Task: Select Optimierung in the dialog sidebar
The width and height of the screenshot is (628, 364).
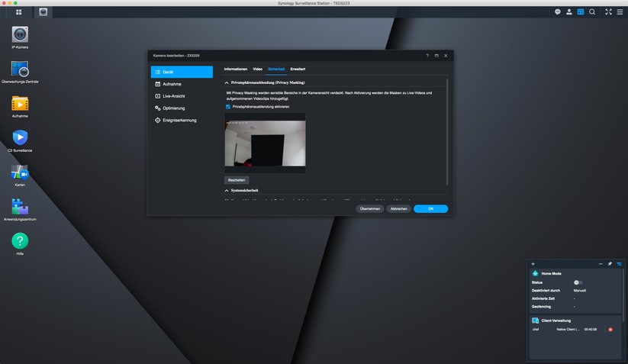Action: coord(182,108)
